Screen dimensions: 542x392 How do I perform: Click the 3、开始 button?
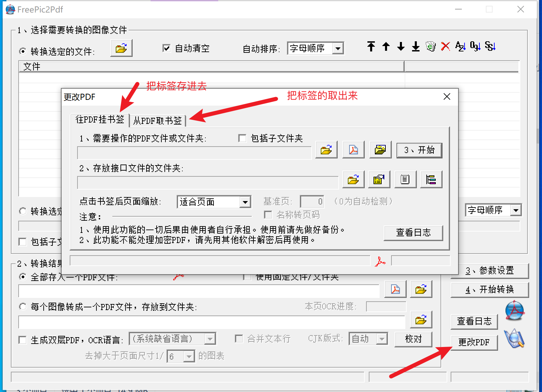point(419,150)
